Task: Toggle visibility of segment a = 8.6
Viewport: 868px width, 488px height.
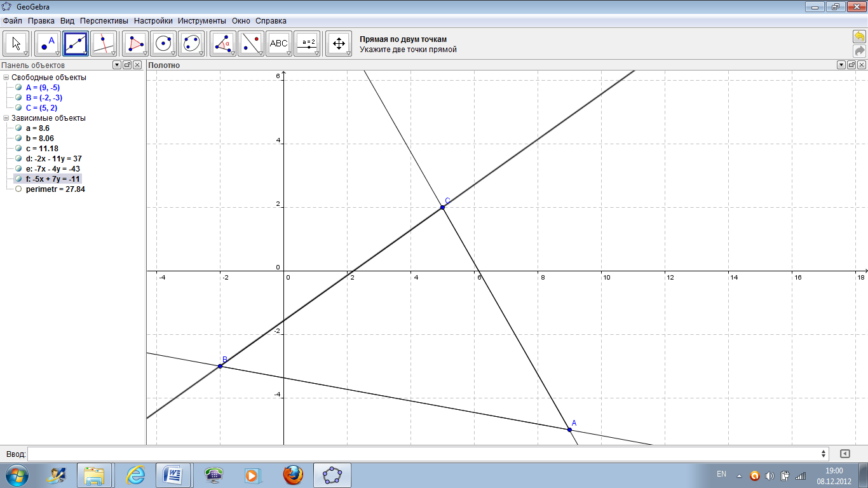Action: [x=18, y=128]
